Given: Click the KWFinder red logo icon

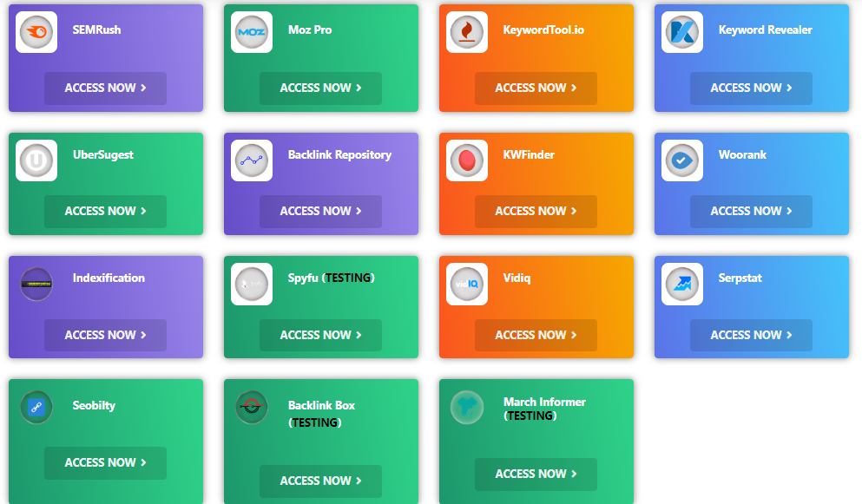Looking at the screenshot, I should point(467,160).
